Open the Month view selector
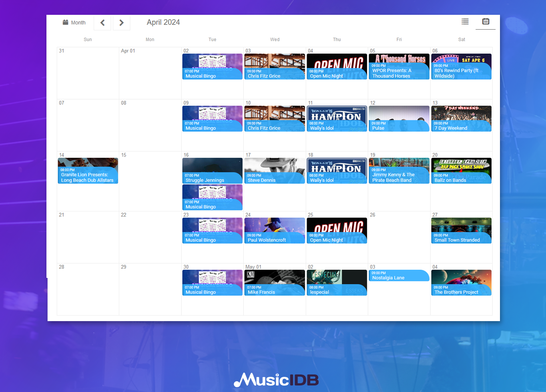This screenshot has height=392, width=546. 74,22
